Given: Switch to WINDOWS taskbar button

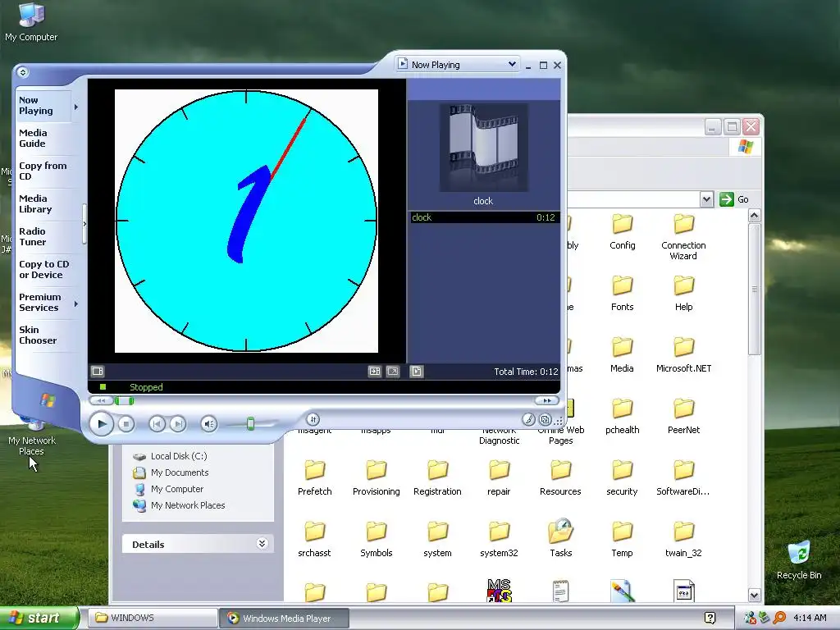Looking at the screenshot, I should pyautogui.click(x=153, y=618).
